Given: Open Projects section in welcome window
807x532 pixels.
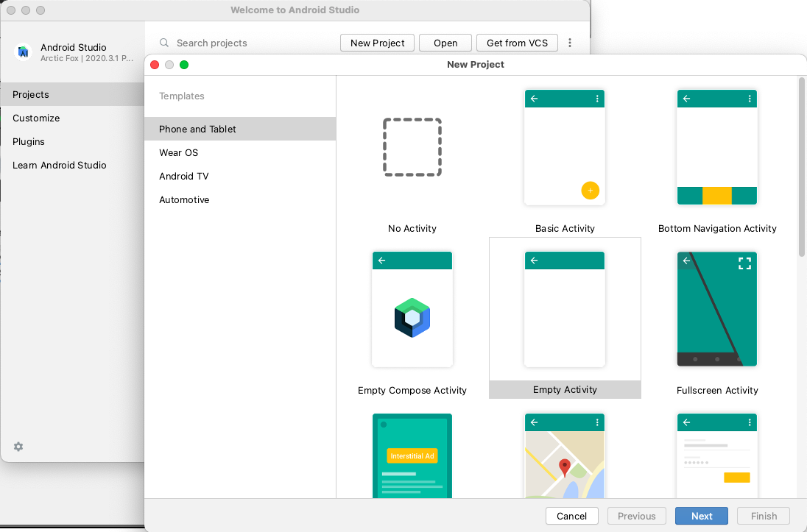Looking at the screenshot, I should click(x=73, y=94).
